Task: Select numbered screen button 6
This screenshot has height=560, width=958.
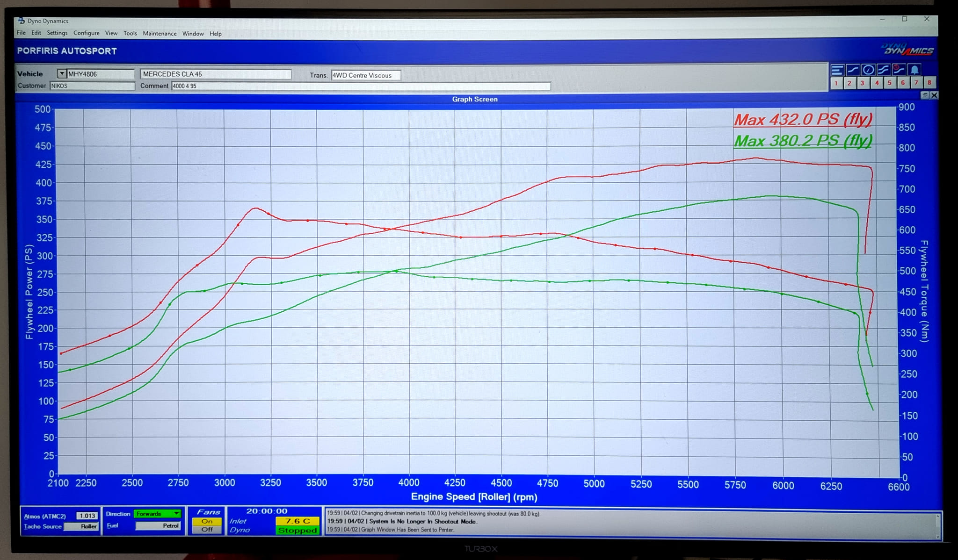Action: pos(903,83)
